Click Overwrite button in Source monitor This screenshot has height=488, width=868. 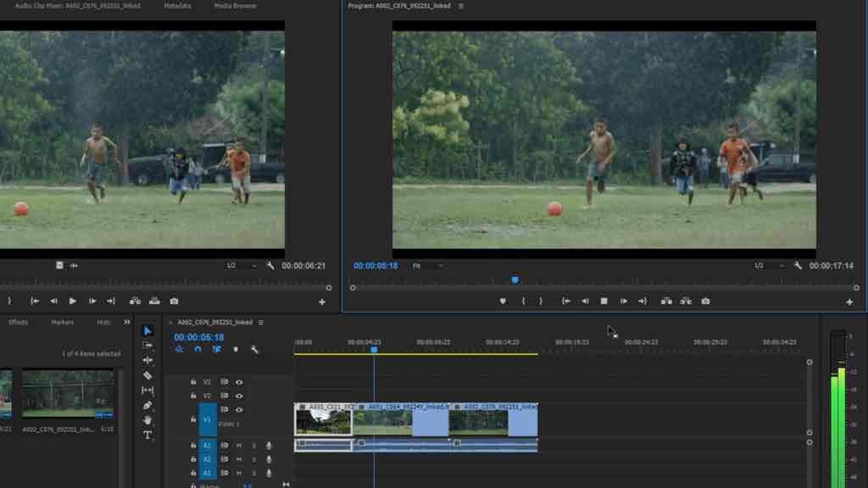154,302
